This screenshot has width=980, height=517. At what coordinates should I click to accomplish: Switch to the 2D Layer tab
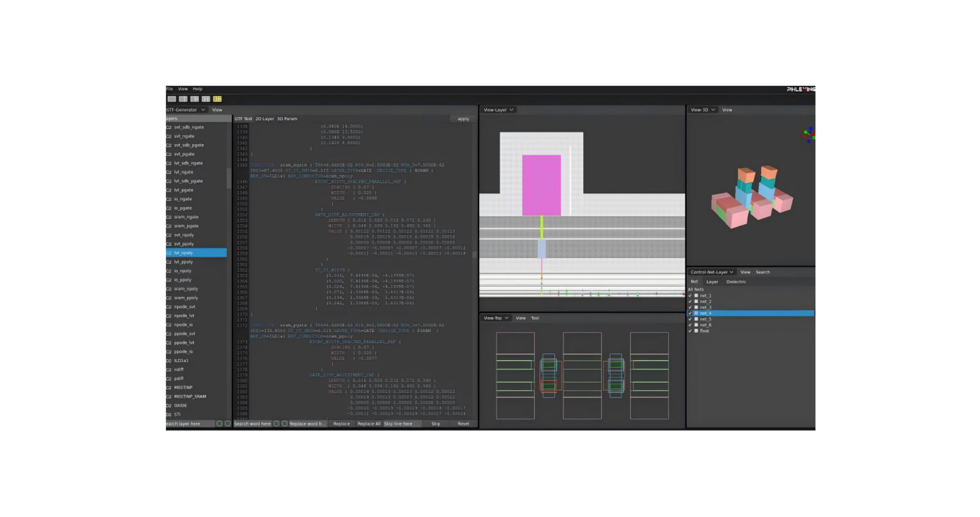click(x=265, y=118)
